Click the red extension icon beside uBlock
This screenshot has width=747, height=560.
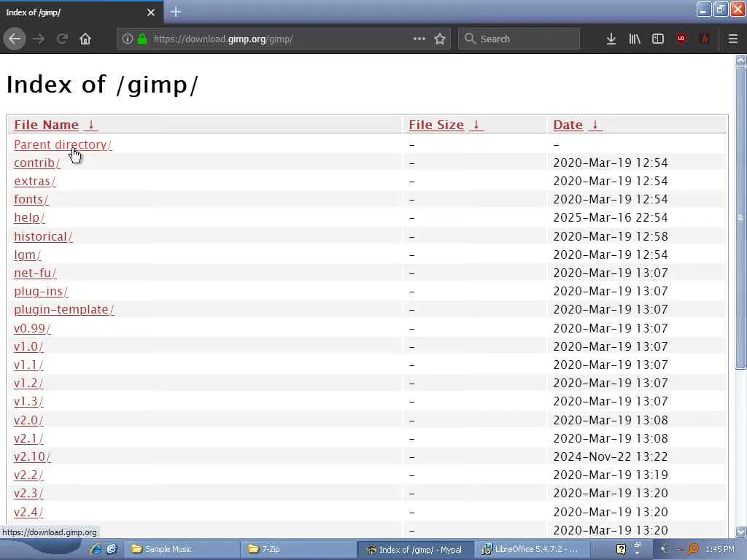pos(705,39)
